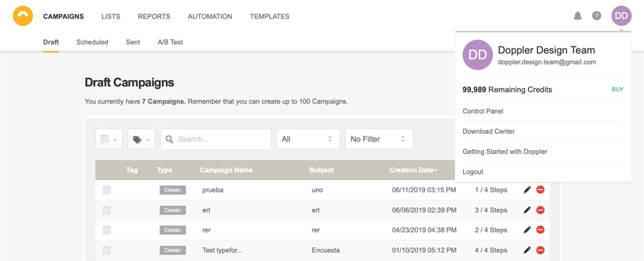The height and width of the screenshot is (261, 644).
Task: Click the large DD profile avatar
Action: point(478,55)
